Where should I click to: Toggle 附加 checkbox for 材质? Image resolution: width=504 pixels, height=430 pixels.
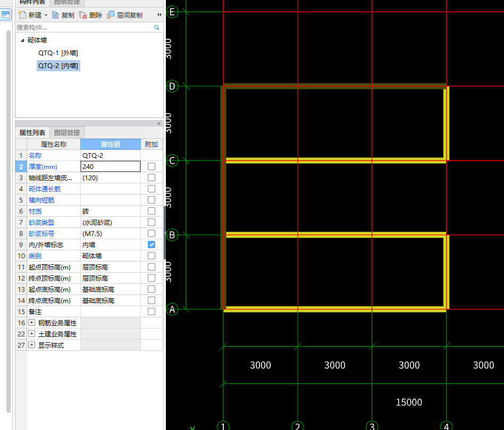click(152, 211)
